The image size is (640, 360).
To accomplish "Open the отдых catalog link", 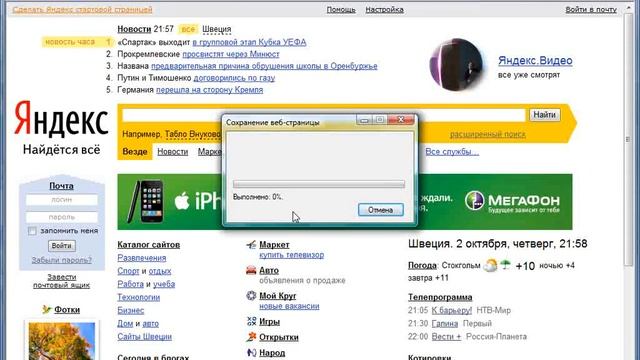I will point(160,271).
